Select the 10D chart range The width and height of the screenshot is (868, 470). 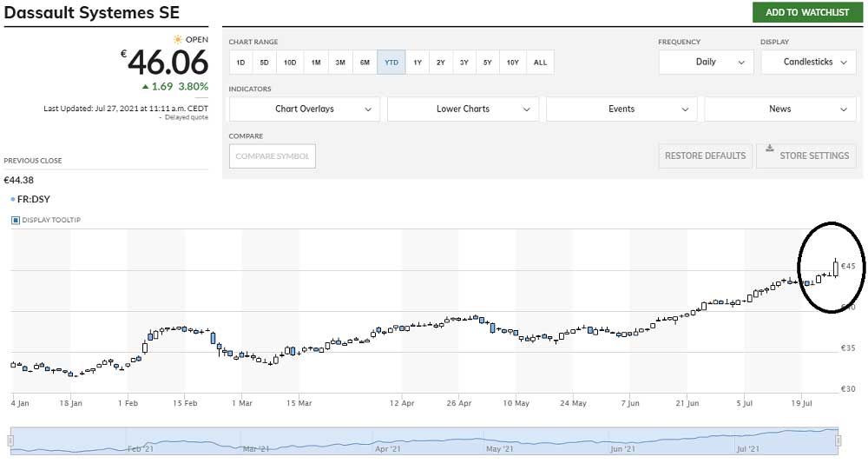[290, 62]
